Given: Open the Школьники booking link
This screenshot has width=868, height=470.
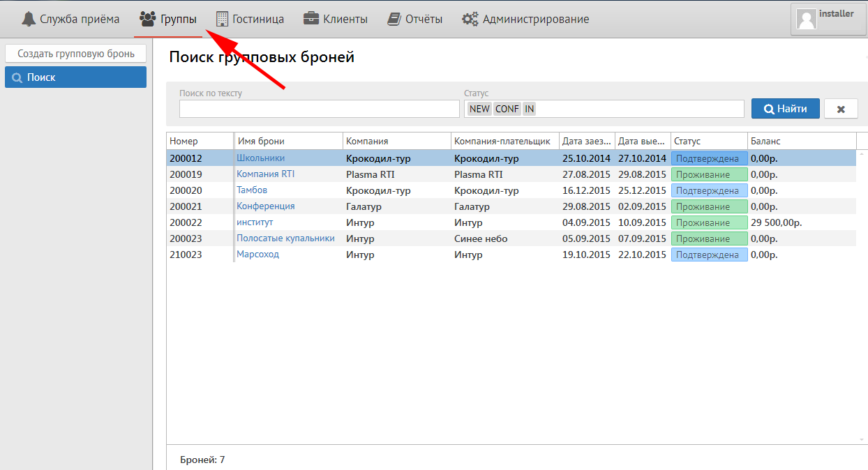Looking at the screenshot, I should pos(260,158).
